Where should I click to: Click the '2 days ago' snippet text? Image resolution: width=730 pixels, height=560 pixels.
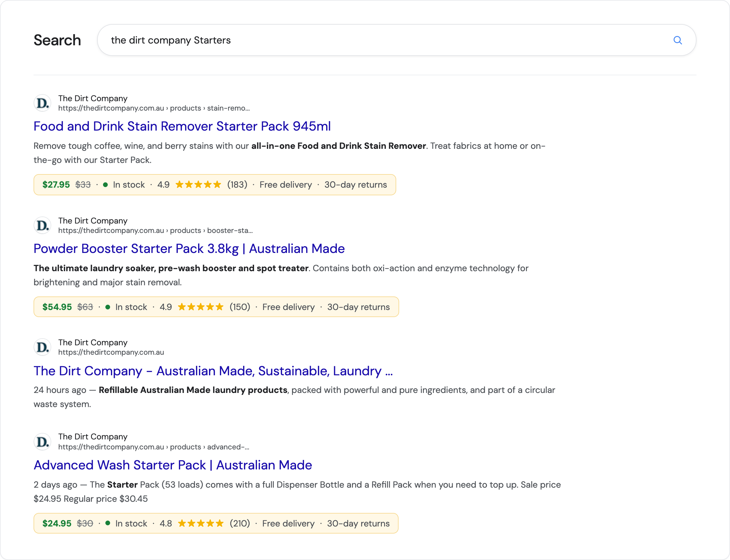[x=55, y=485]
